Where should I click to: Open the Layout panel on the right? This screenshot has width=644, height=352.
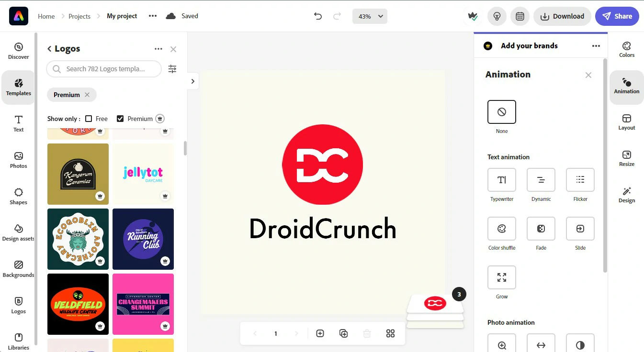click(x=626, y=122)
